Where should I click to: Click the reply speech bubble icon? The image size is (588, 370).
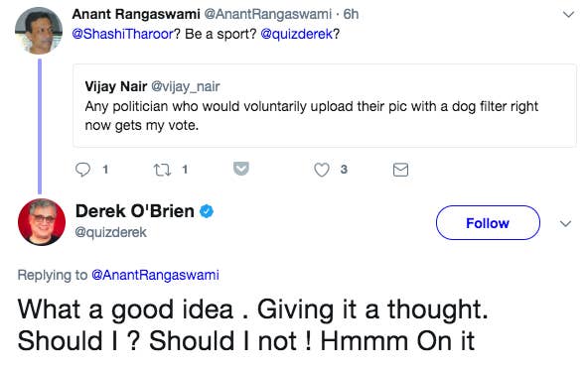(x=82, y=170)
